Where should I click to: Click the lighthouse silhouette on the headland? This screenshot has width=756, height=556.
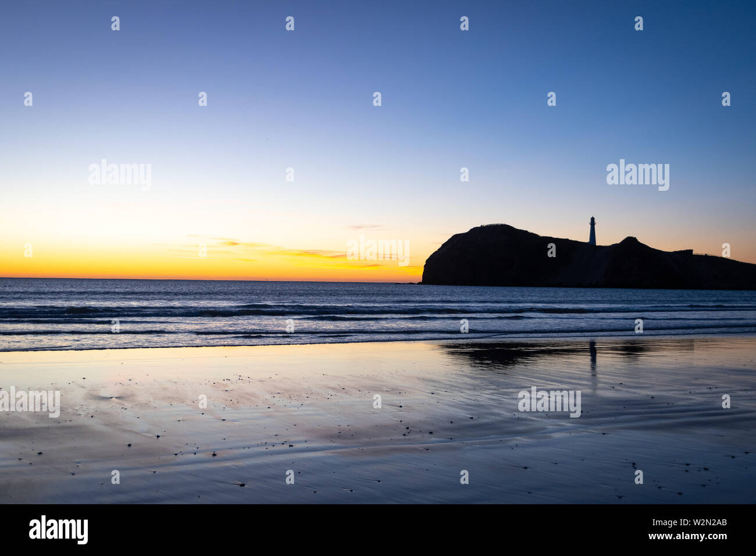[592, 231]
